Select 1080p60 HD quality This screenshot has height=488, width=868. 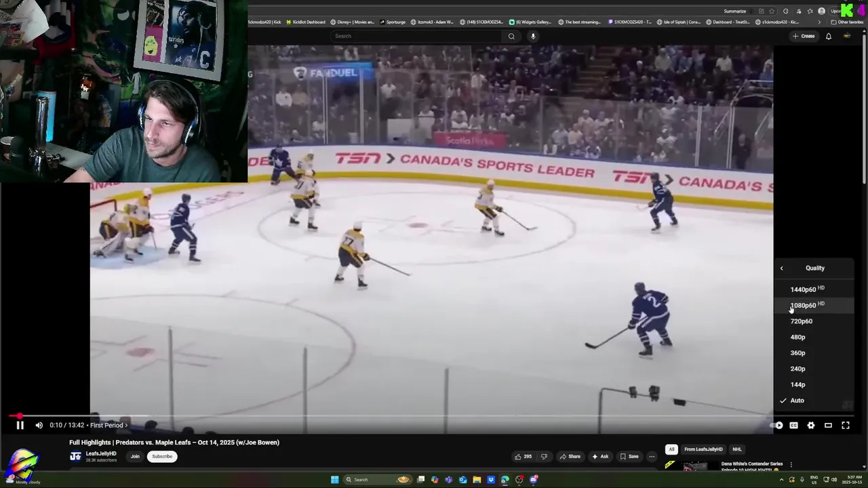click(x=814, y=305)
